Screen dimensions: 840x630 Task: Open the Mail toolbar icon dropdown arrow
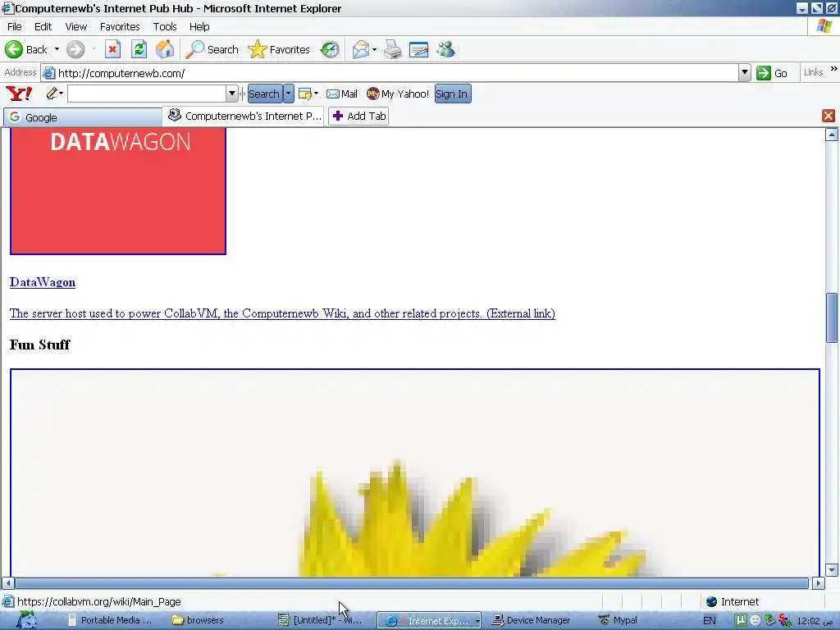374,50
